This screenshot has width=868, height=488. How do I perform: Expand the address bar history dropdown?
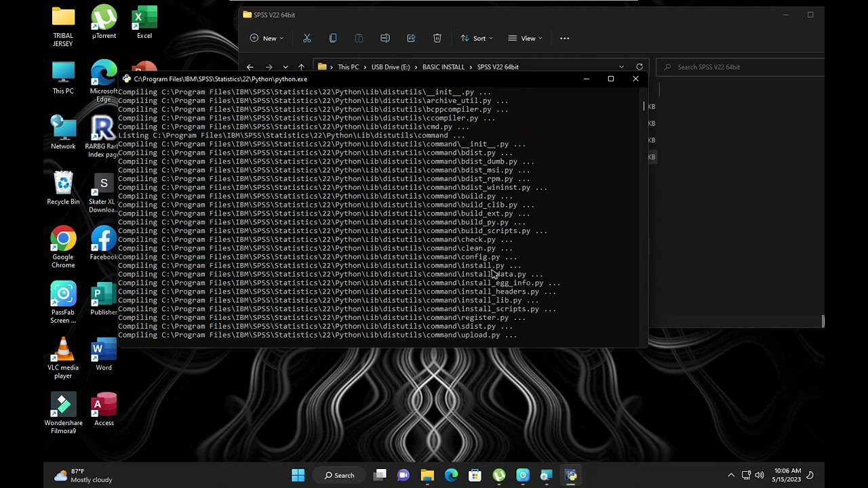tap(621, 67)
